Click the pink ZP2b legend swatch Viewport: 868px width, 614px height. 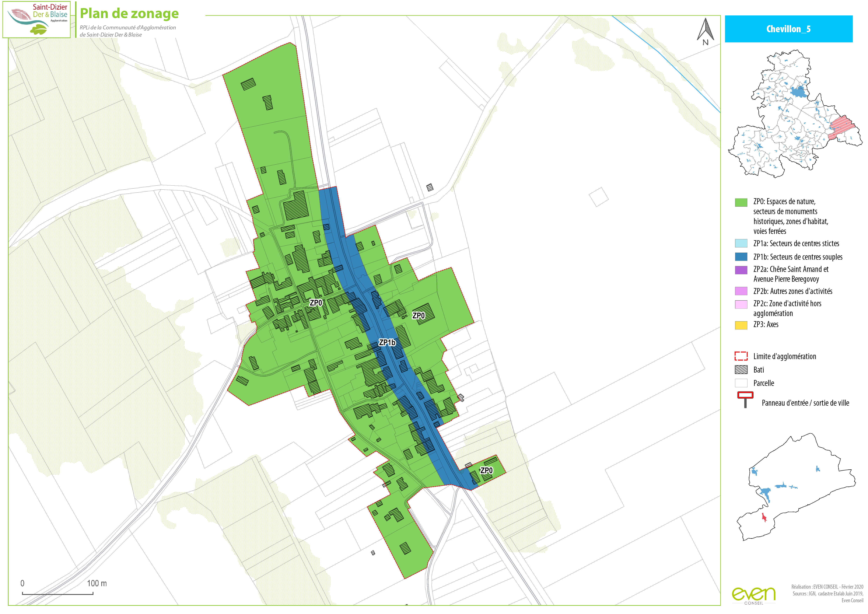click(x=741, y=291)
